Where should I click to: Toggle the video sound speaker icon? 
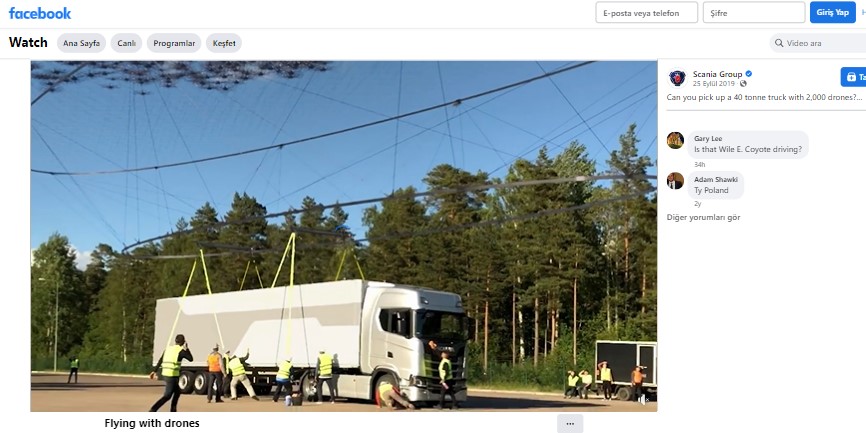tap(643, 400)
